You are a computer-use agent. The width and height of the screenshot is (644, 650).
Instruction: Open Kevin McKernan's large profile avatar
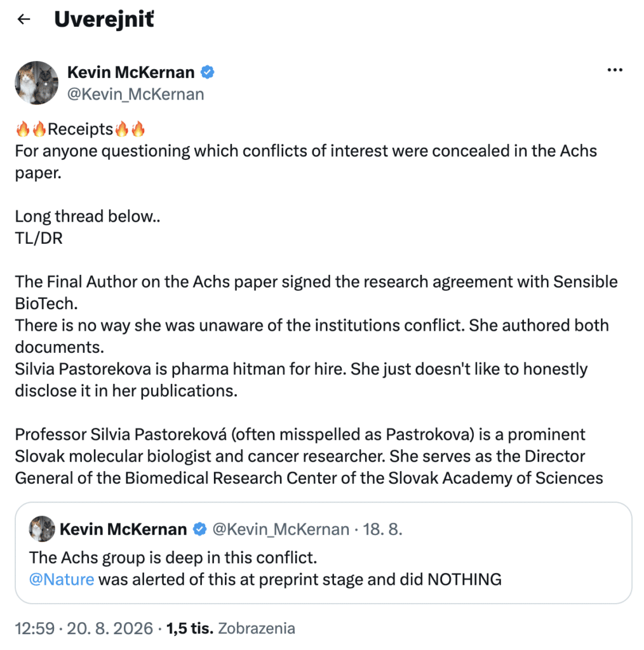click(36, 83)
